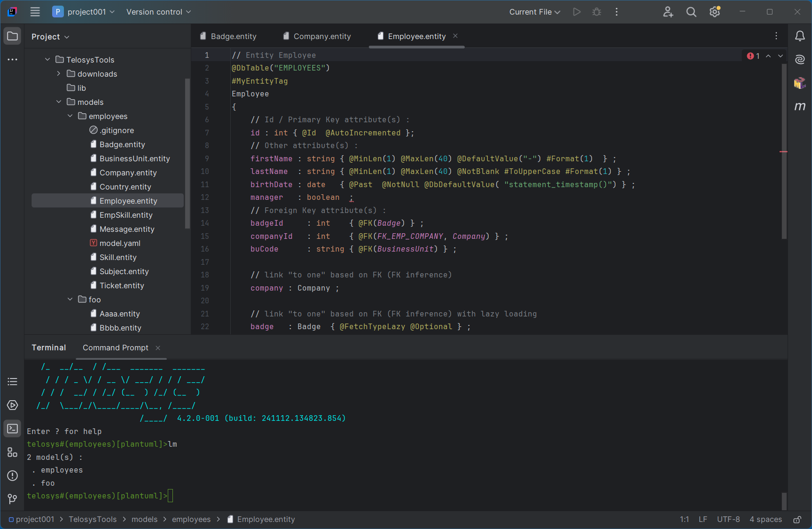Expand the downloads folder node
The width and height of the screenshot is (812, 529).
point(59,74)
